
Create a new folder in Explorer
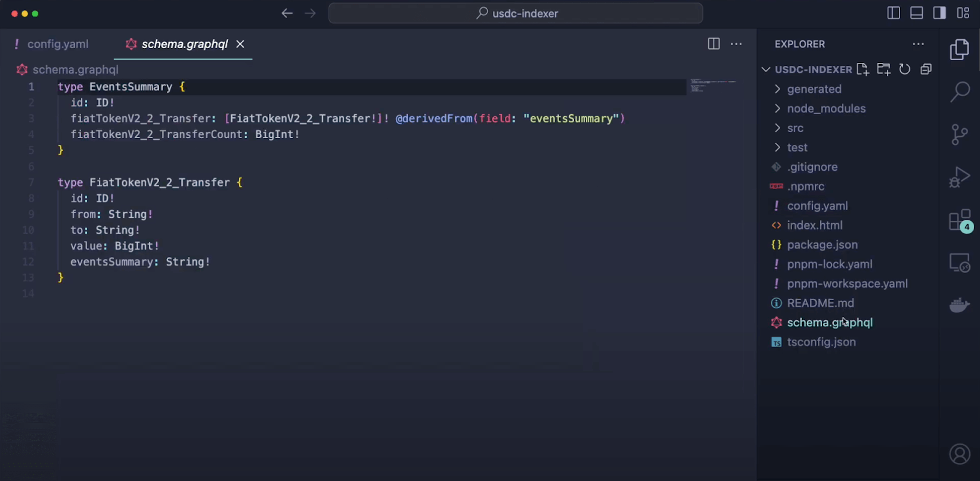(884, 69)
